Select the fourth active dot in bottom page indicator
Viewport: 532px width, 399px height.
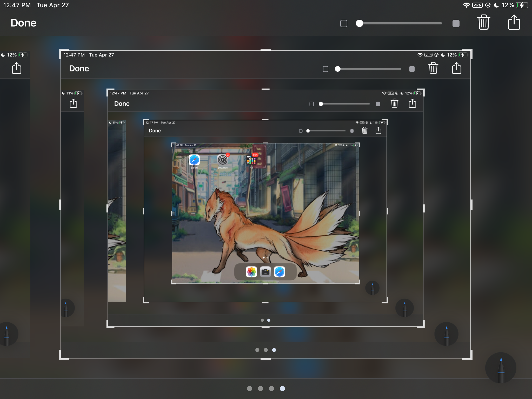[282, 389]
